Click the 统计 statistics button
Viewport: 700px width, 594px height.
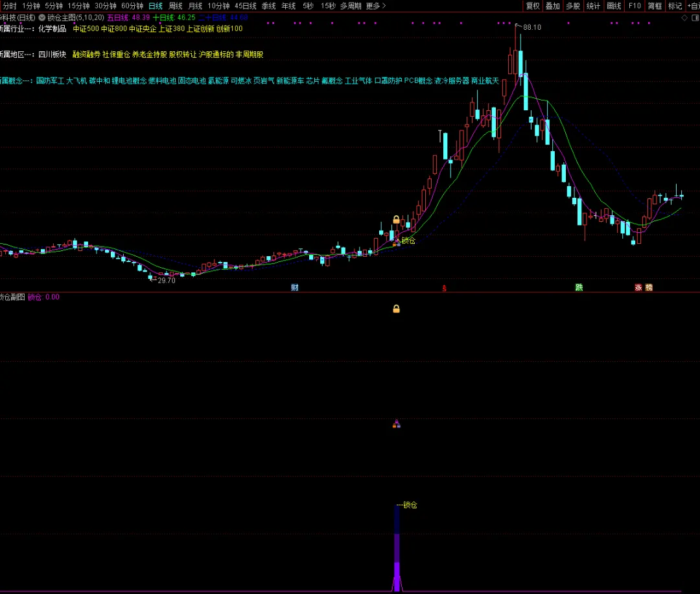pyautogui.click(x=593, y=6)
